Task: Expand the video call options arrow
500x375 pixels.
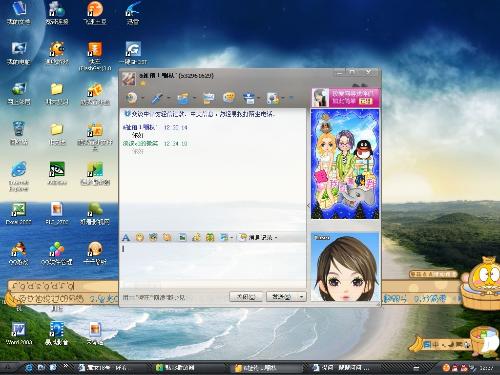Action: [x=143, y=98]
